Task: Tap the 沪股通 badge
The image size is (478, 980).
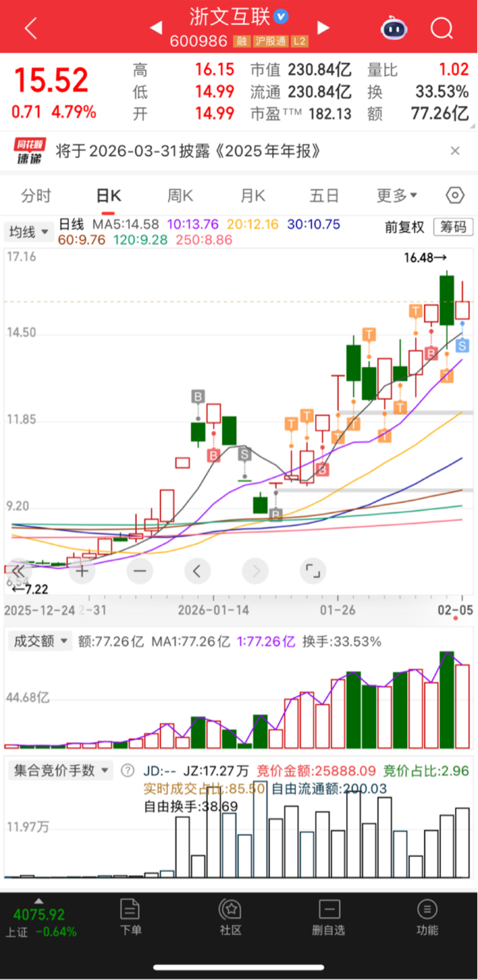Action: [x=270, y=42]
